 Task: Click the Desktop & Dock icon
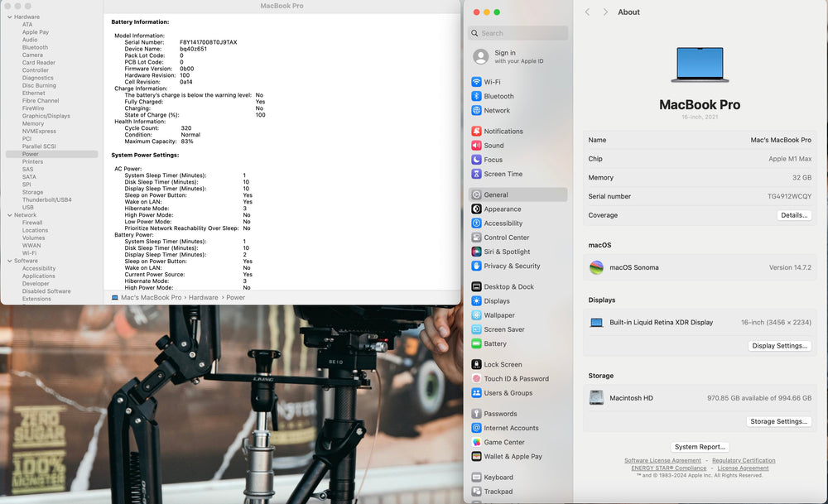pos(476,286)
